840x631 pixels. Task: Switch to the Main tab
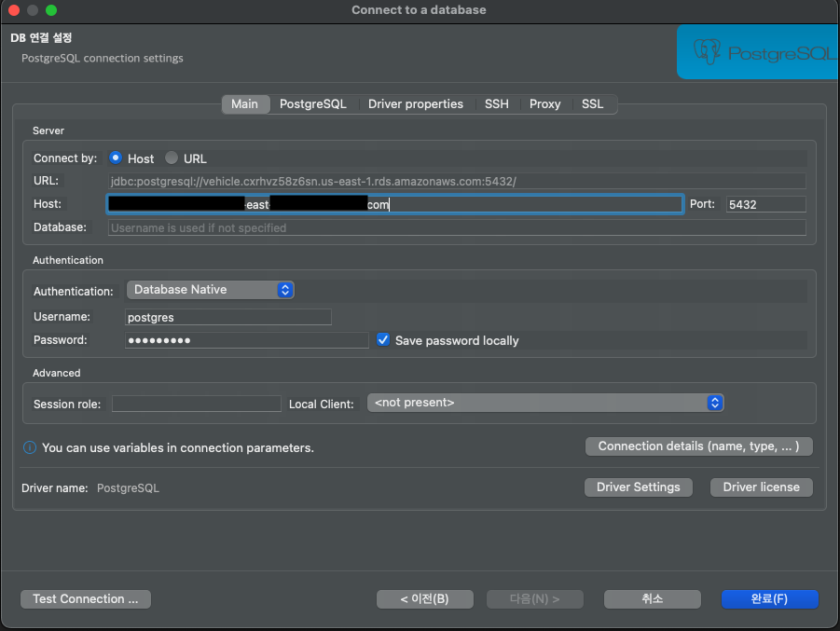[245, 103]
